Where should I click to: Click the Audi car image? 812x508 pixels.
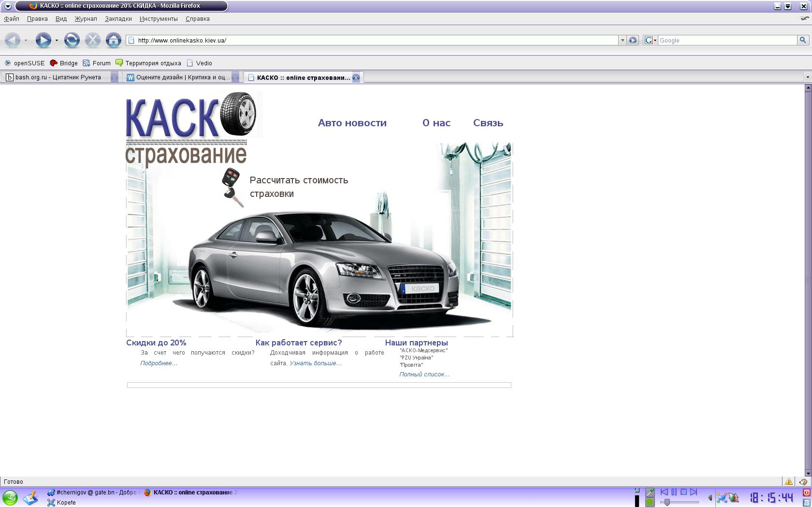click(323, 271)
